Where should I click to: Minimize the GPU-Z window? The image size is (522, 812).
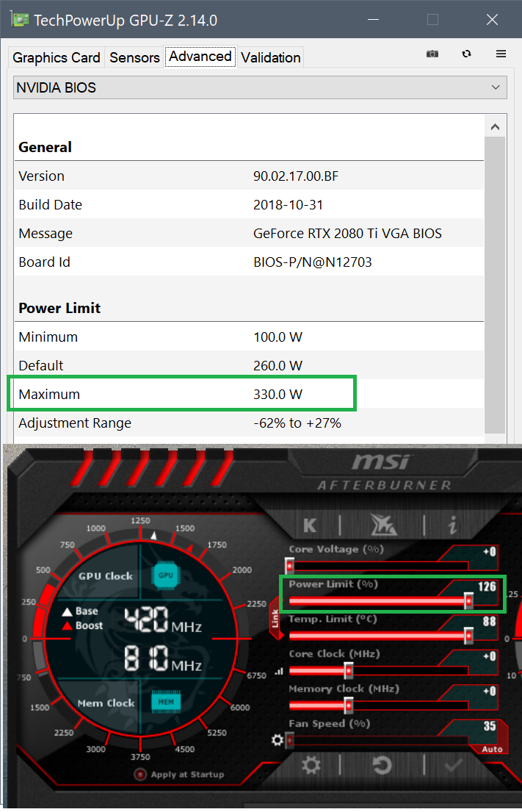pyautogui.click(x=374, y=20)
